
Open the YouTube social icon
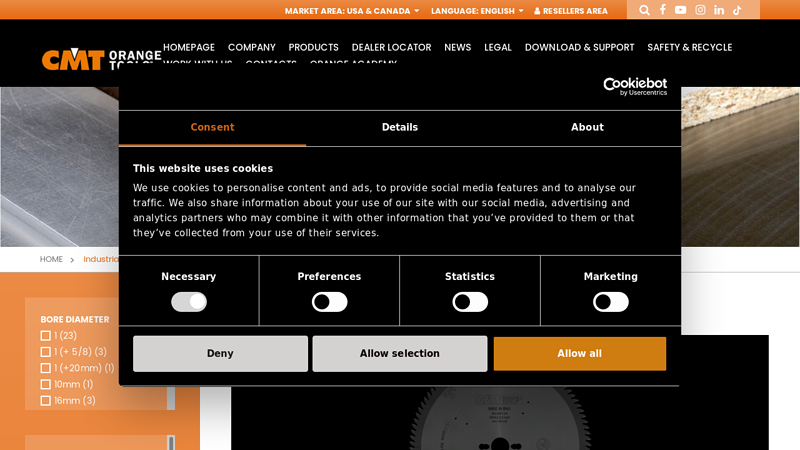(x=681, y=10)
